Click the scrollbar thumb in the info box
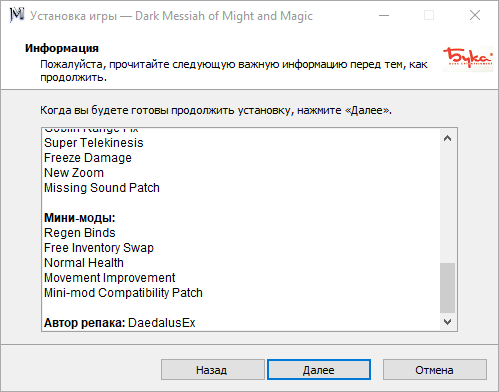Image resolution: width=499 pixels, height=392 pixels. click(447, 288)
